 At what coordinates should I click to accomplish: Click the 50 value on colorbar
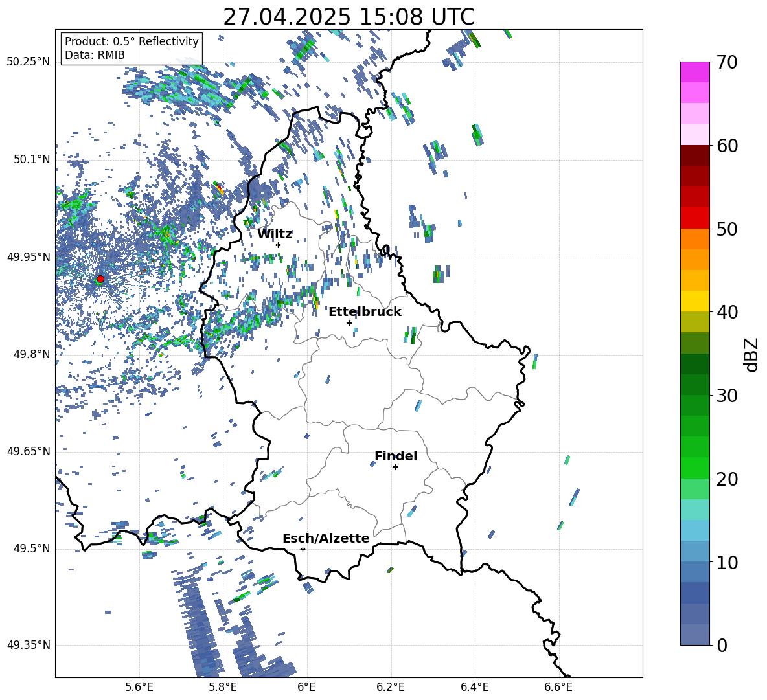click(x=727, y=229)
